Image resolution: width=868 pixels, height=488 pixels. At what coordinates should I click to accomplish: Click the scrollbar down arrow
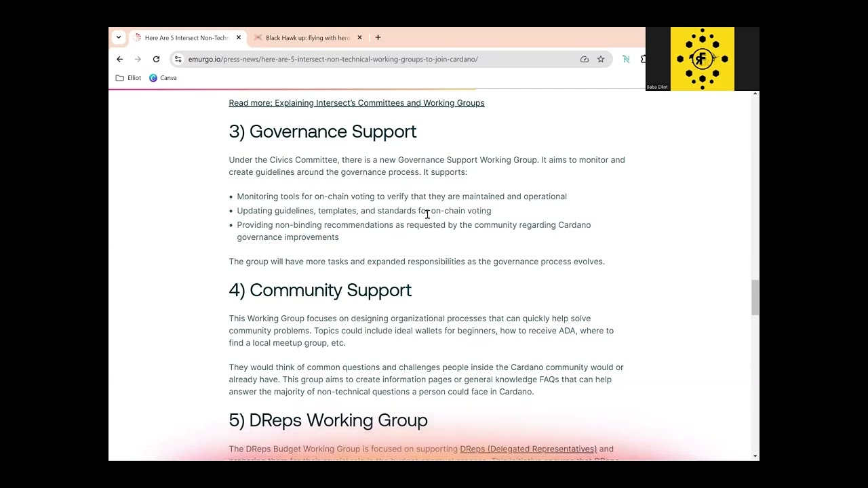click(x=755, y=456)
